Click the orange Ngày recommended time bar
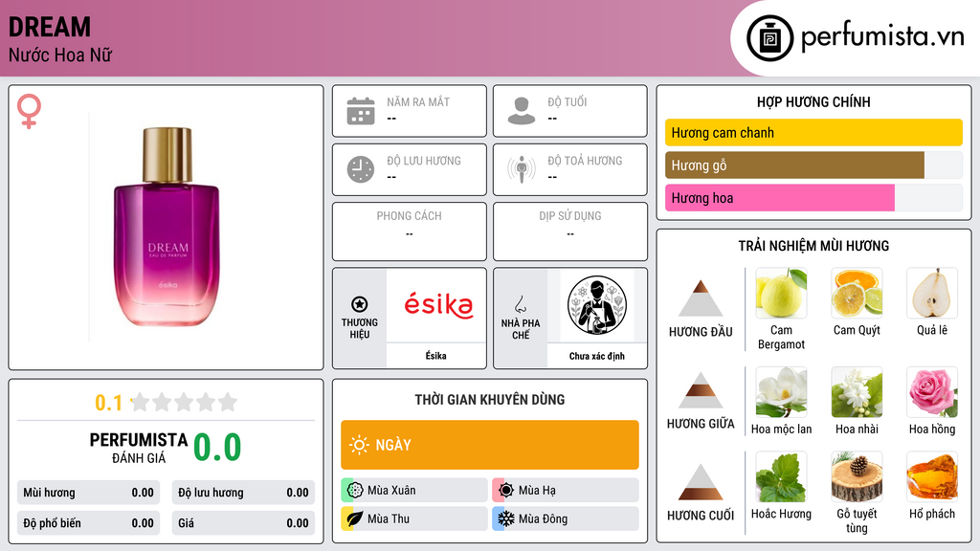Viewport: 980px width, 551px height. 490,445
